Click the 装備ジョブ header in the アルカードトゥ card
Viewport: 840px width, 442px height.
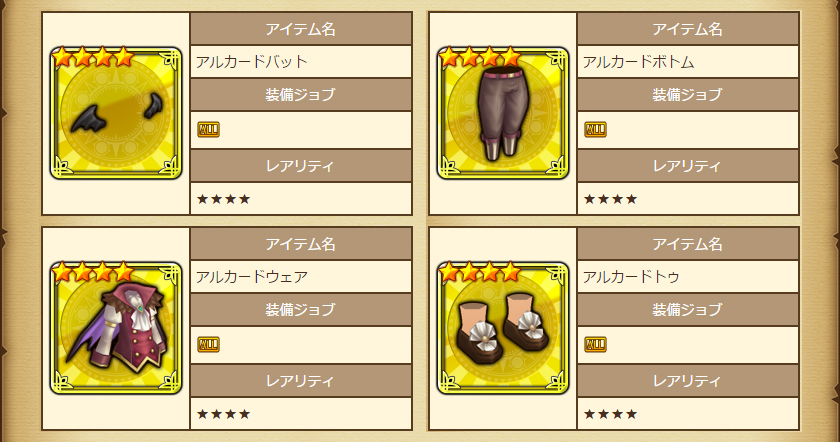coord(688,310)
